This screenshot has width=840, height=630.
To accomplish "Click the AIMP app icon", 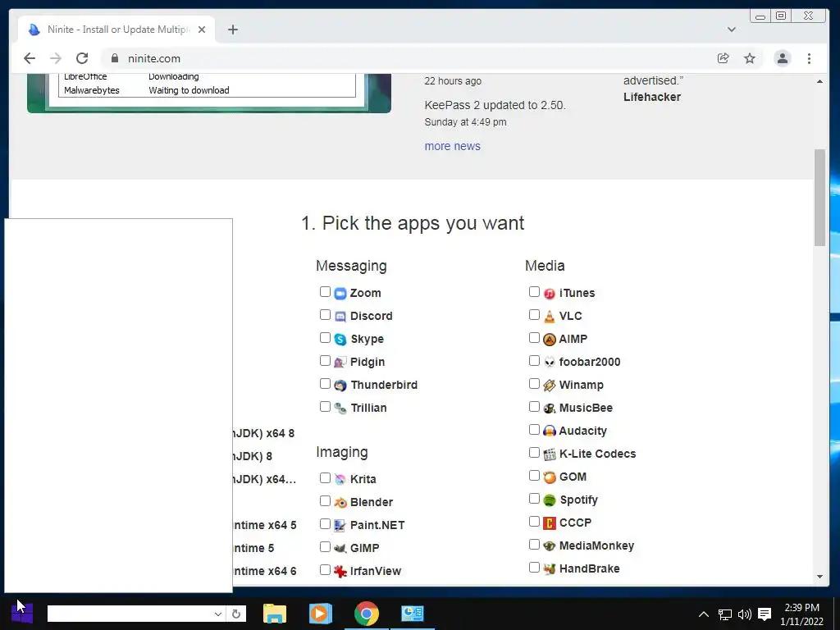I will click(550, 340).
